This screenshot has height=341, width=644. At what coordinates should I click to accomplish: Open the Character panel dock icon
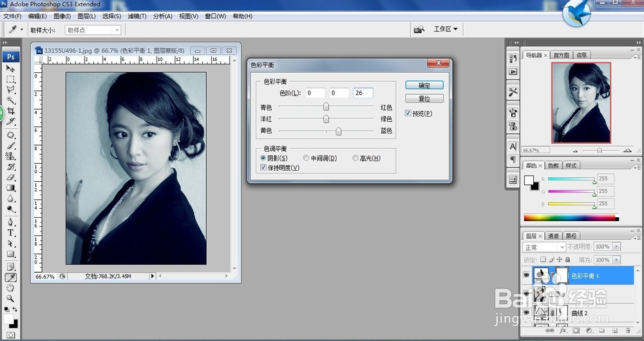click(x=513, y=146)
